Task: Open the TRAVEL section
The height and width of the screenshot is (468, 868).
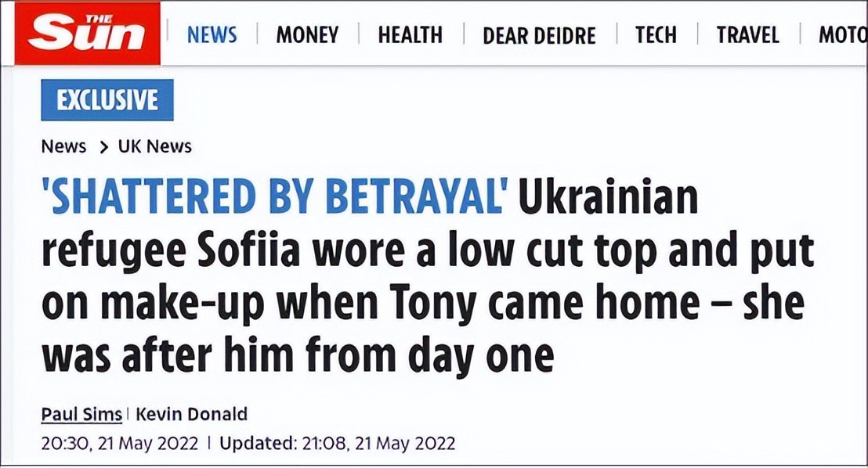Action: pyautogui.click(x=747, y=34)
